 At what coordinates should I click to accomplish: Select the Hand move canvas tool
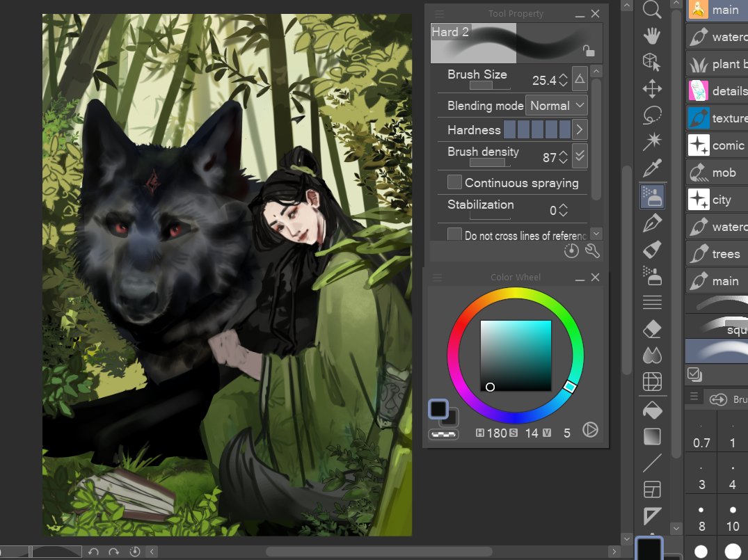coord(652,35)
